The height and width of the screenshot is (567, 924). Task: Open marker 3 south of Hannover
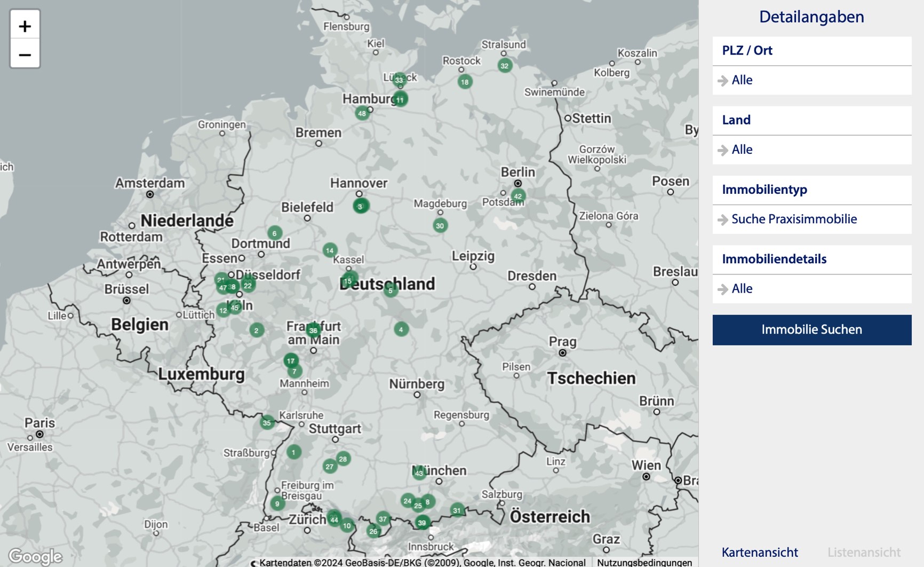[x=361, y=206]
